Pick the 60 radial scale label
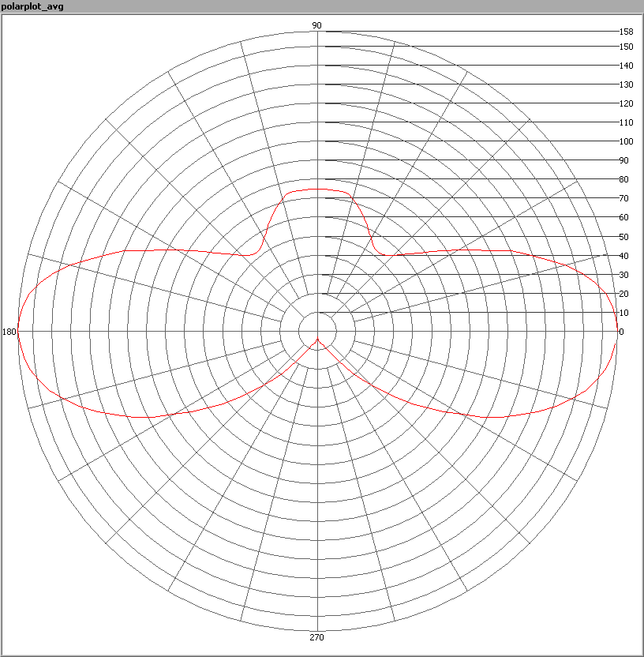Viewport: 644px width, 657px height. click(623, 217)
